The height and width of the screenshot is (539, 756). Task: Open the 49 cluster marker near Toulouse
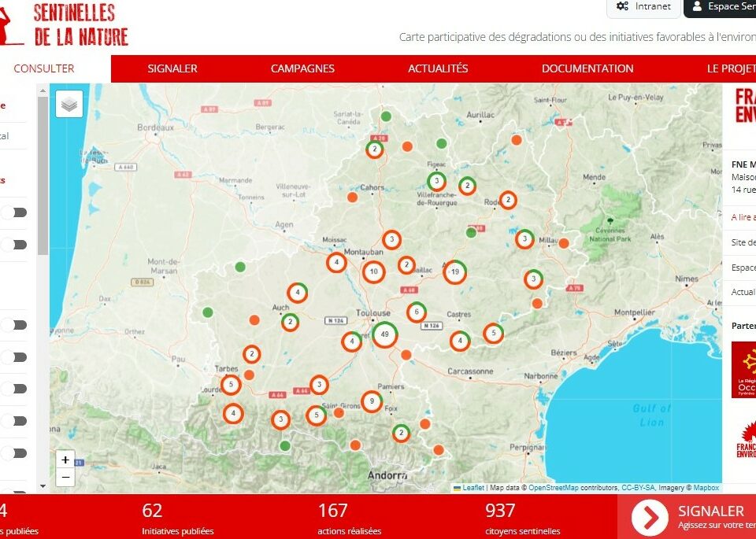click(385, 334)
